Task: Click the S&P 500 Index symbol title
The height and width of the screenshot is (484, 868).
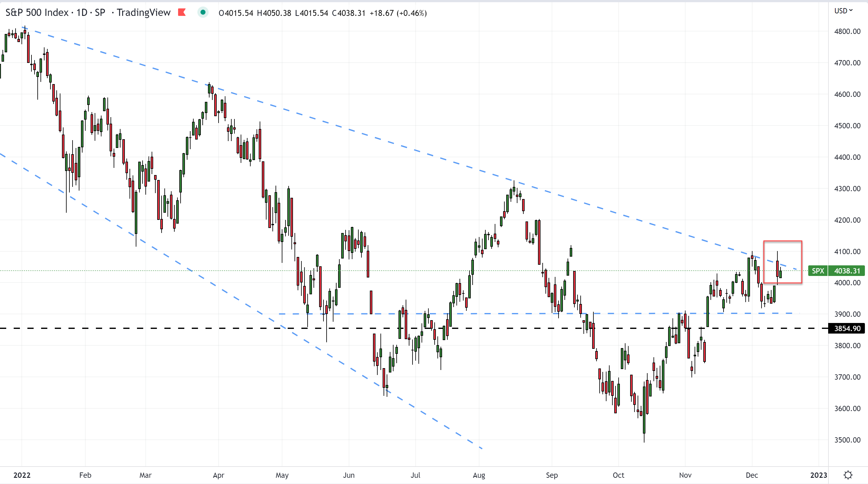Action: pyautogui.click(x=37, y=13)
